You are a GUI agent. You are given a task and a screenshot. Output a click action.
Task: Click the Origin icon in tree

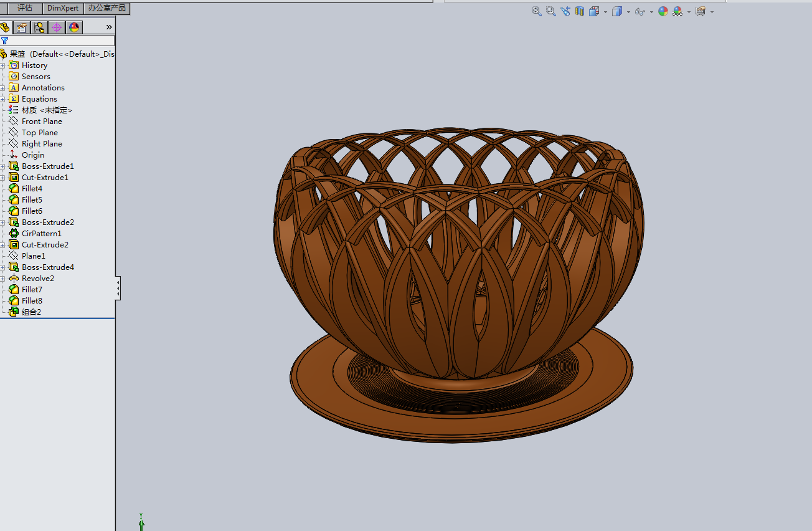pos(14,155)
